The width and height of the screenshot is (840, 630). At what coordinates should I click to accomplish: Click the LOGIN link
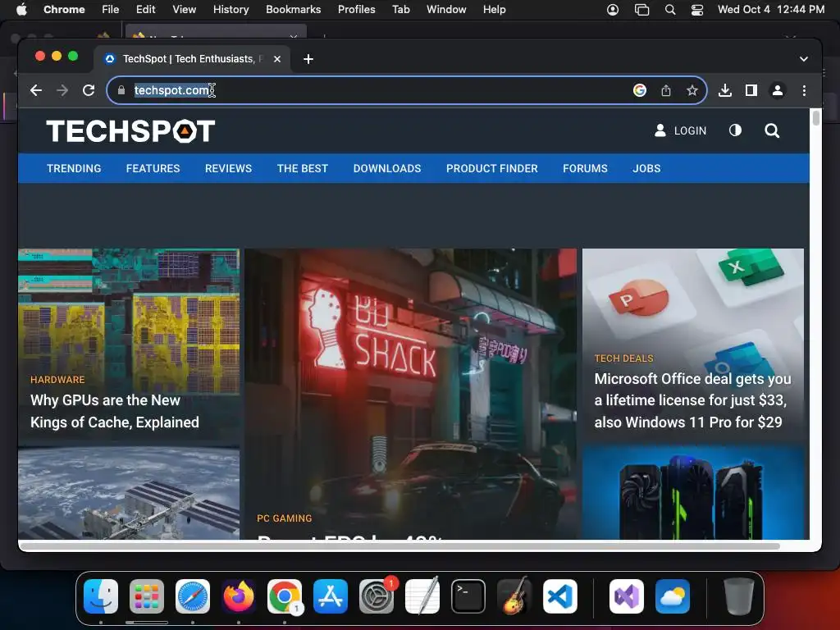click(680, 130)
